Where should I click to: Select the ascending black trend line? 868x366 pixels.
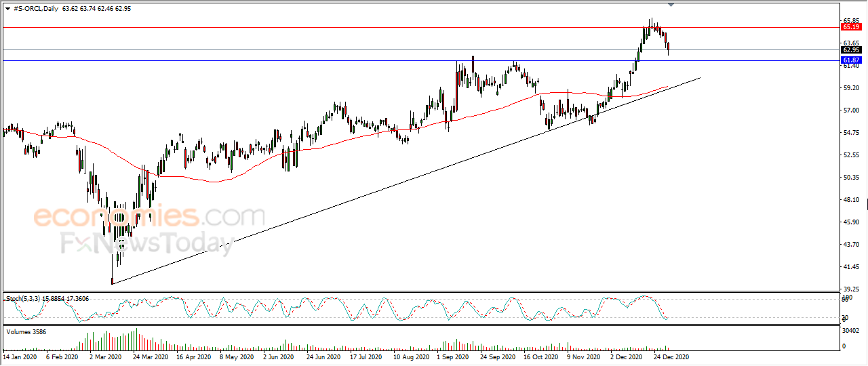click(x=407, y=180)
